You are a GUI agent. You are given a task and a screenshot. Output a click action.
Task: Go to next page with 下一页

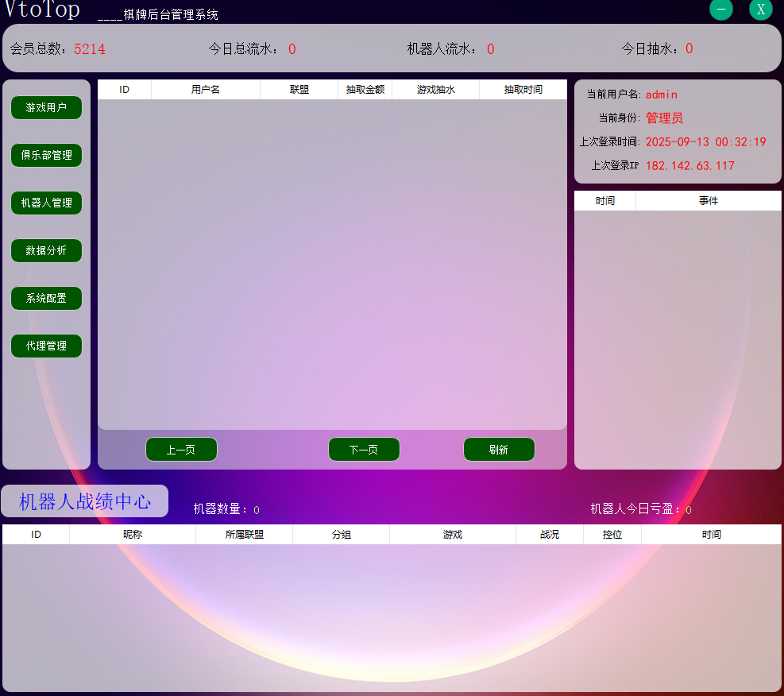pyautogui.click(x=364, y=450)
